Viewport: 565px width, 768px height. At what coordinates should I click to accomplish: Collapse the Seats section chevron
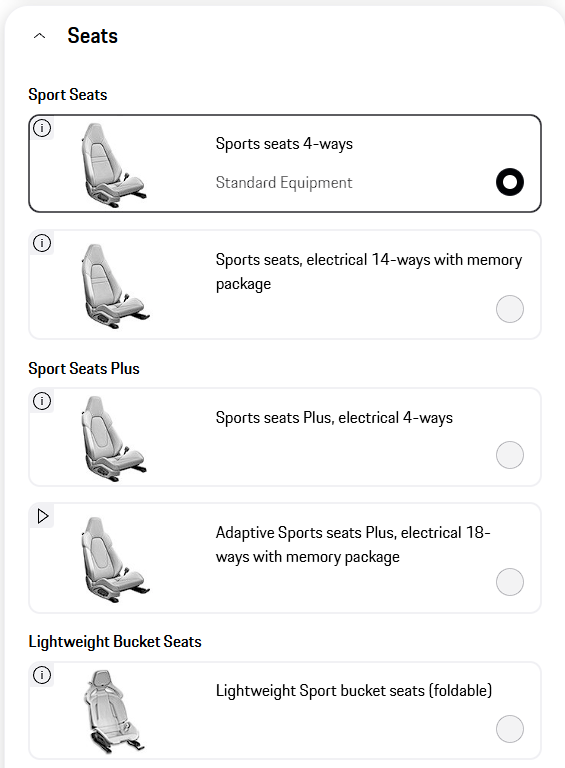coord(40,36)
